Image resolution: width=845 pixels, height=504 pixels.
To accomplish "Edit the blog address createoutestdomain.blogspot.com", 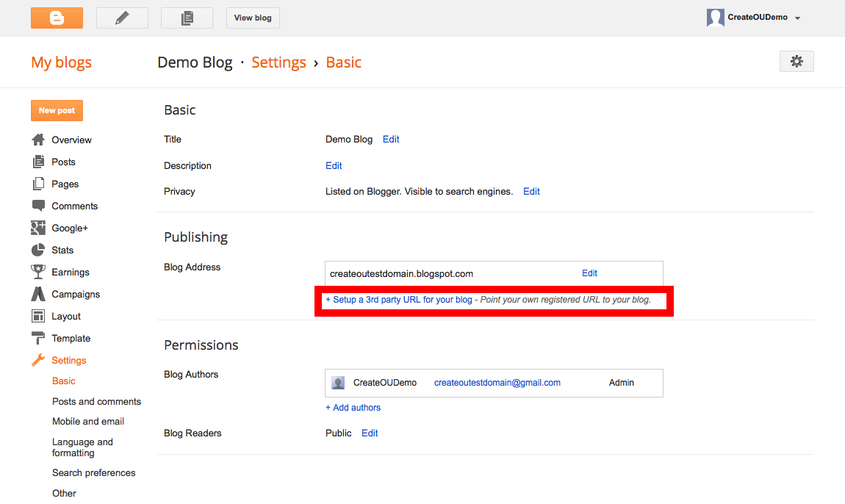I will coord(589,273).
